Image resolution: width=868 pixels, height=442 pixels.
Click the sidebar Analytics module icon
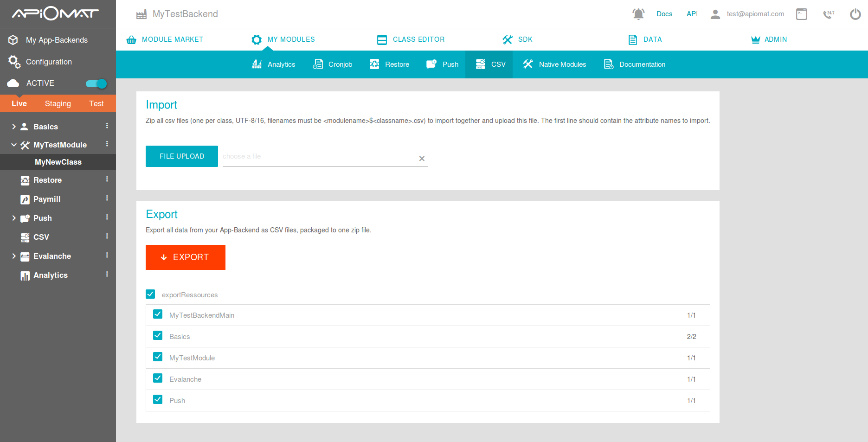25,275
